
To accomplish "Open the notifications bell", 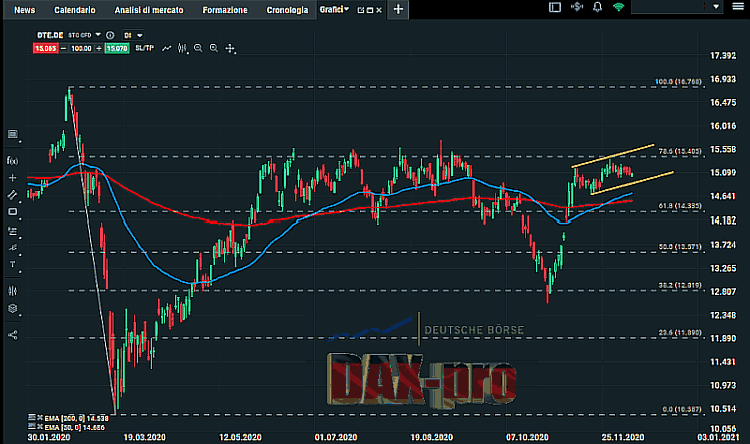I will pyautogui.click(x=597, y=7).
